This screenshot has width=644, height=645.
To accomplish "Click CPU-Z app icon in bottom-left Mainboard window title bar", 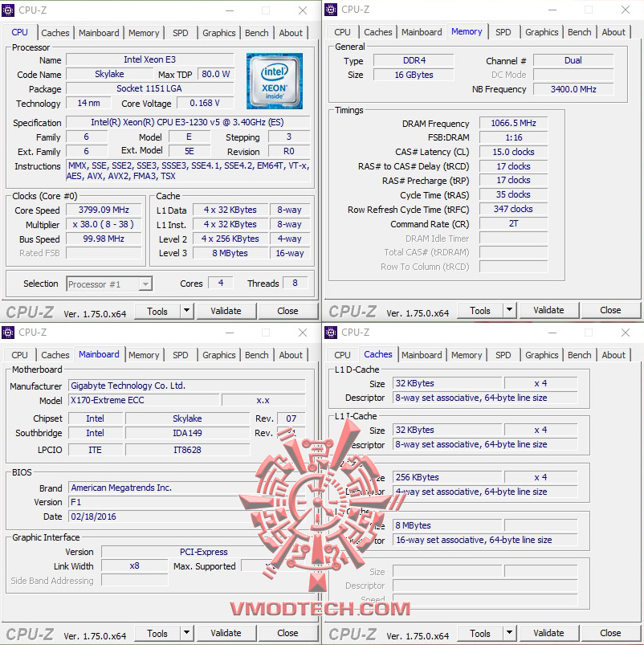I will [8, 332].
